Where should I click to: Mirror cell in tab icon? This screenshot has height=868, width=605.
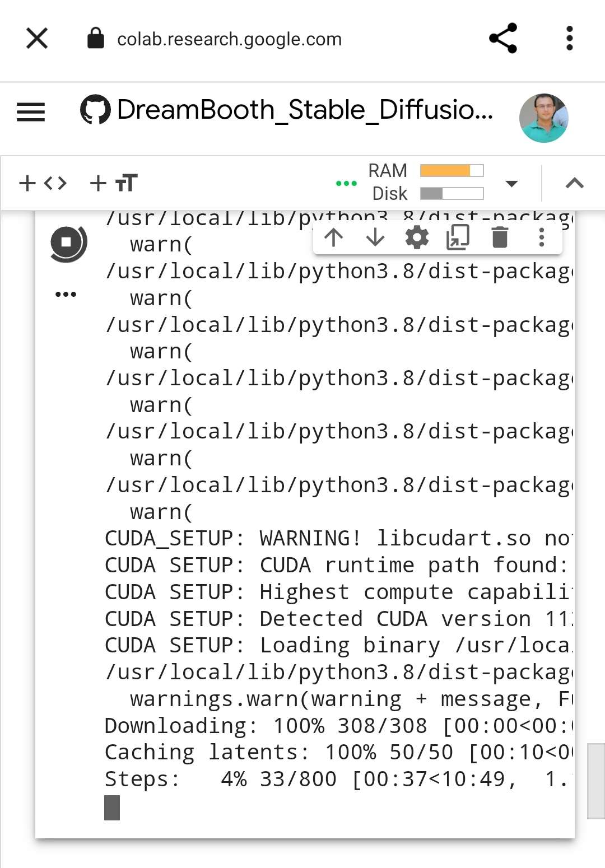tap(458, 237)
